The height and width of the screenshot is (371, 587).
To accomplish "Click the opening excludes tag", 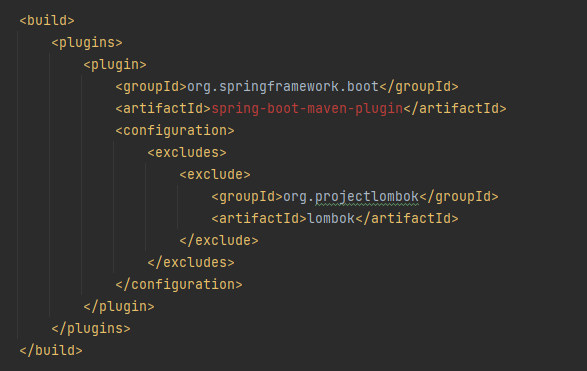I will 187,153.
